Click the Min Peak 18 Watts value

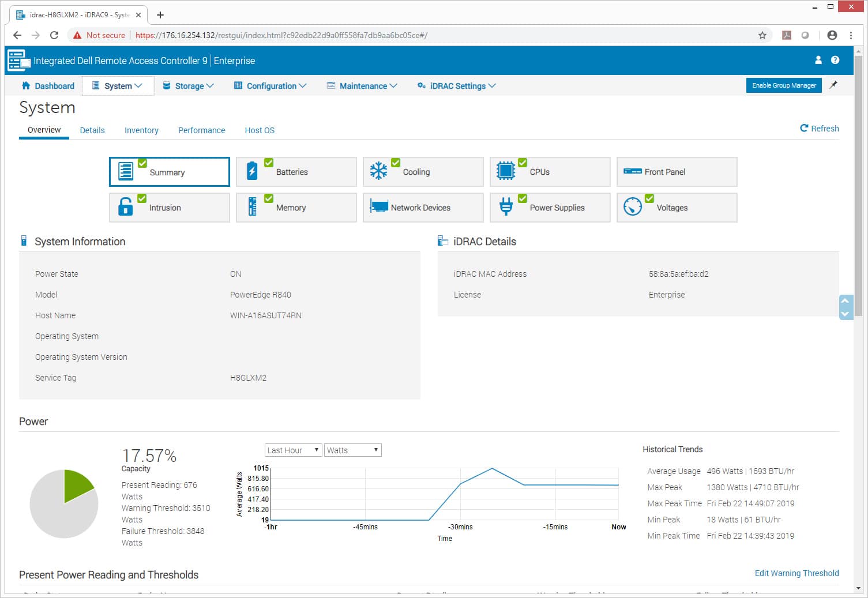tap(743, 520)
